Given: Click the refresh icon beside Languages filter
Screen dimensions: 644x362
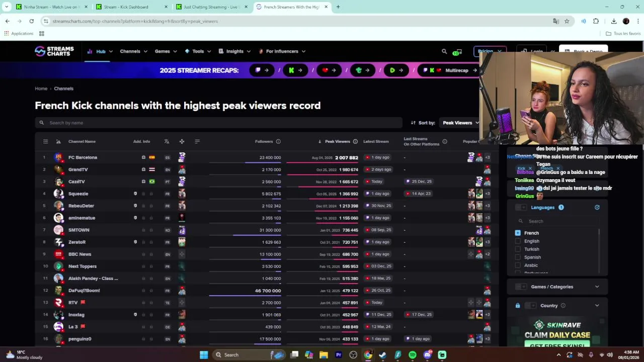Looking at the screenshot, I should tap(597, 207).
